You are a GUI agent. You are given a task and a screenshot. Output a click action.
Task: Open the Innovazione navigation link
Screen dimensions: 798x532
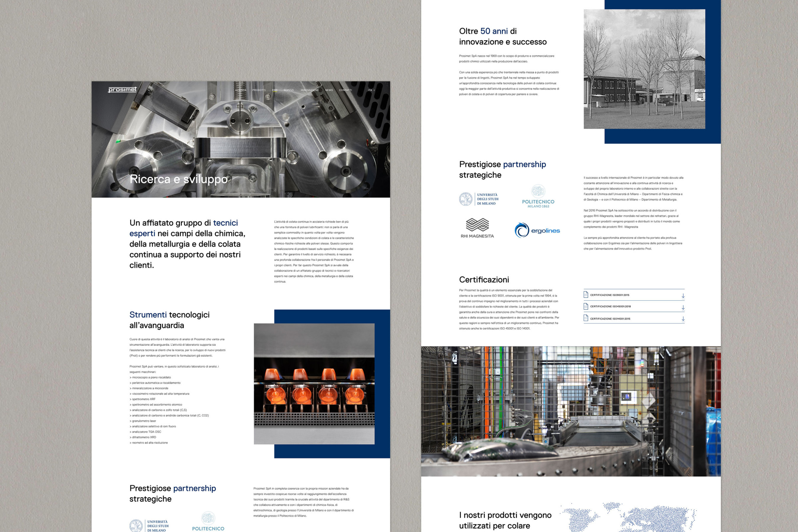coord(310,90)
